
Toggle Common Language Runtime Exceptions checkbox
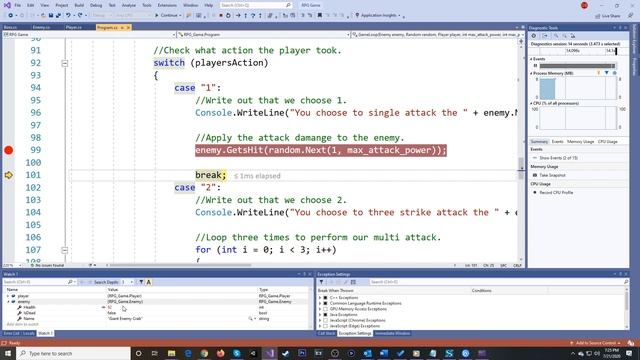click(x=325, y=304)
